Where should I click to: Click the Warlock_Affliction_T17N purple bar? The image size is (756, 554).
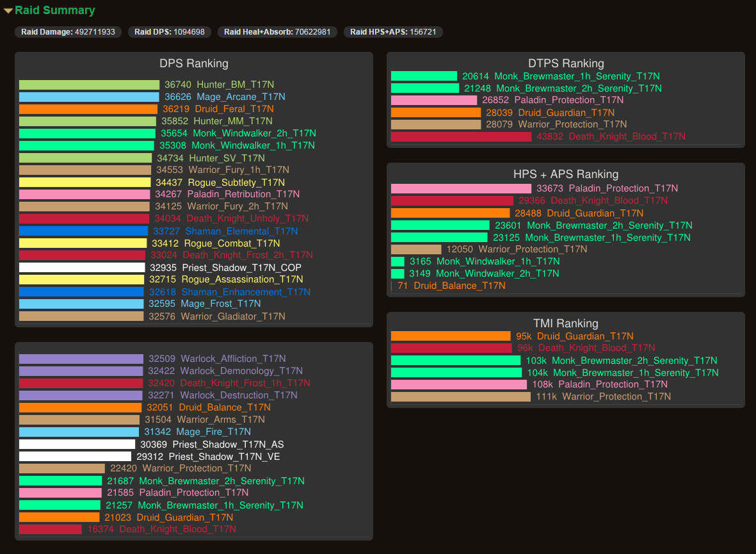(81, 359)
